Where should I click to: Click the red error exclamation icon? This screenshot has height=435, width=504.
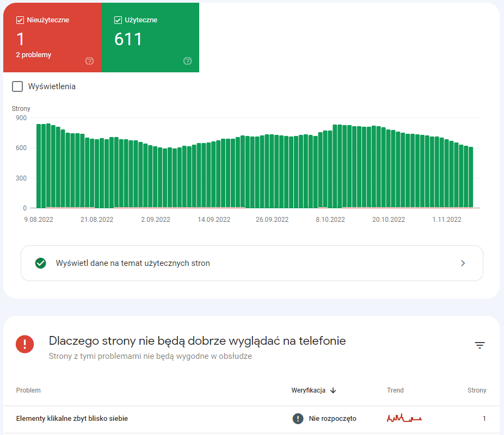point(24,344)
